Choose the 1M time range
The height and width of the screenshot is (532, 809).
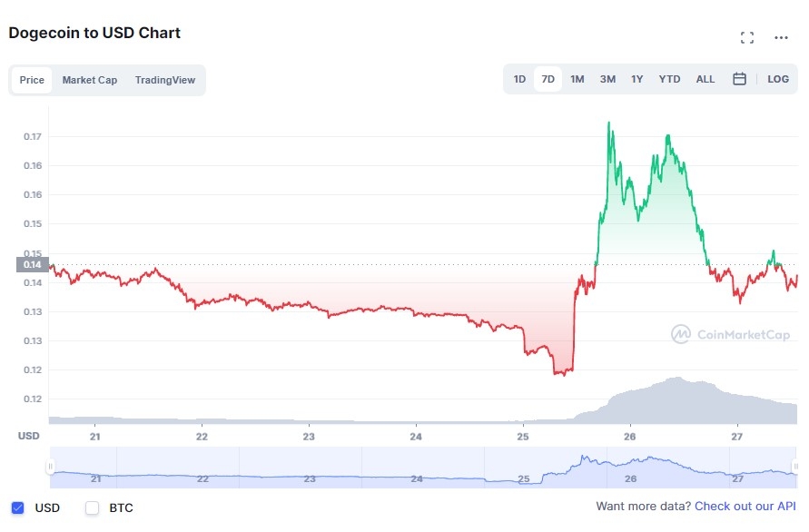577,79
